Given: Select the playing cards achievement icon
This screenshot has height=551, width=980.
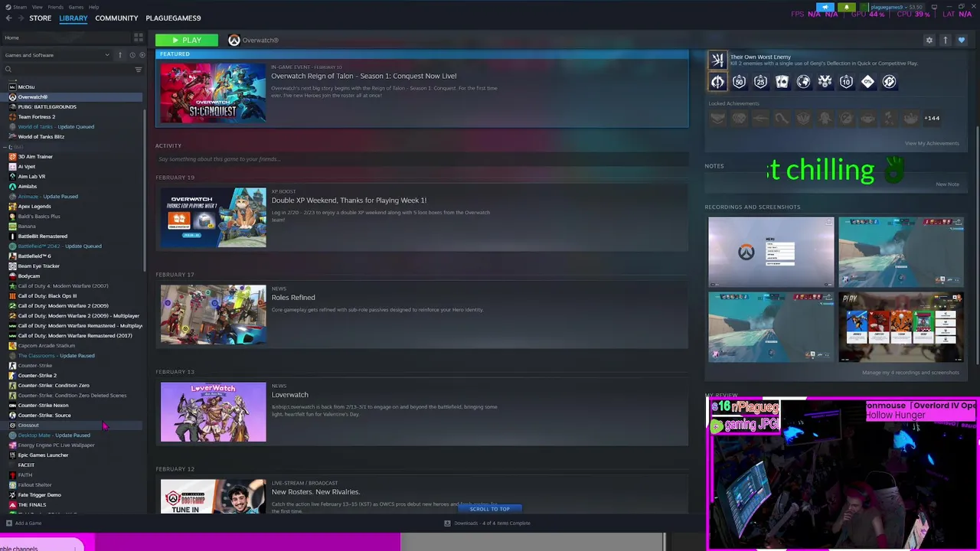Looking at the screenshot, I should click(782, 81).
